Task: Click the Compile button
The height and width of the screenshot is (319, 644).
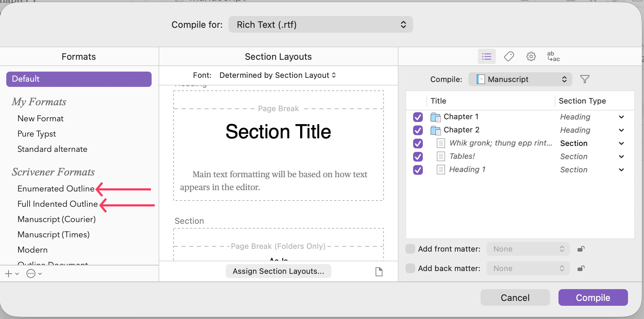Action: pos(593,297)
